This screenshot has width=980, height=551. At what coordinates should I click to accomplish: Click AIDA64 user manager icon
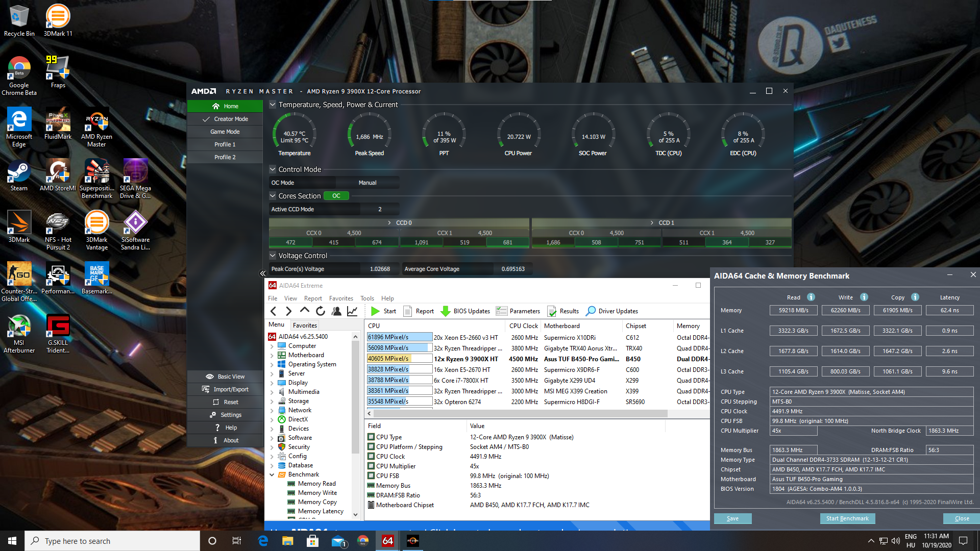point(336,311)
